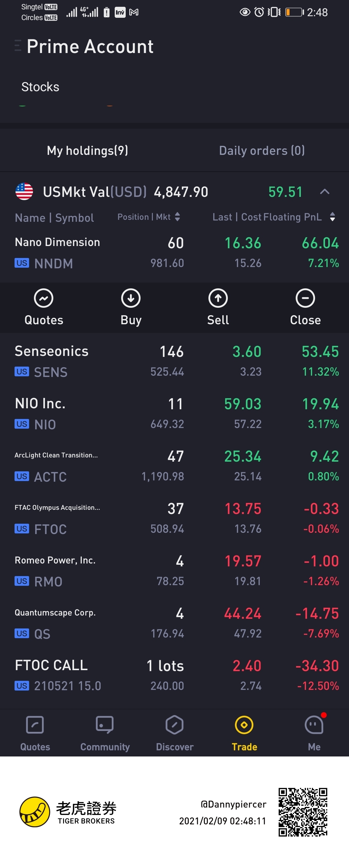Image resolution: width=349 pixels, height=868 pixels.
Task: Select the My holdings tab
Action: click(x=87, y=151)
